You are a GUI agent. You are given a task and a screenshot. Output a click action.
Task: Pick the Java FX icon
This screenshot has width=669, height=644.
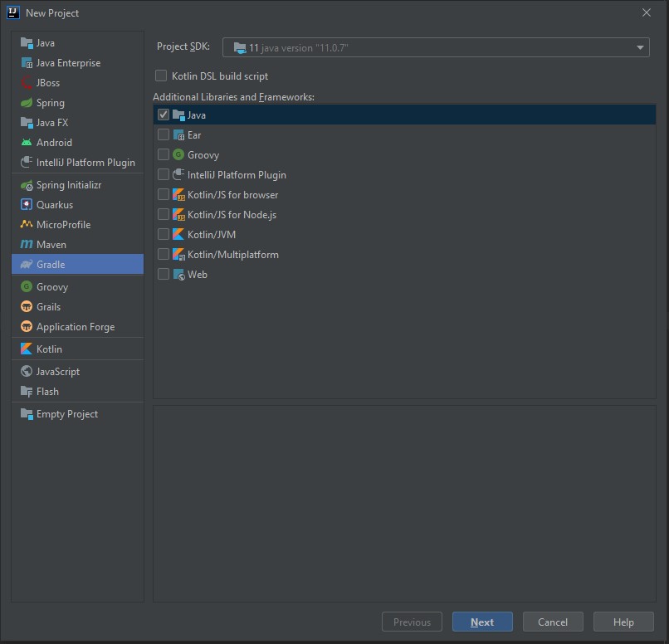[x=27, y=123]
